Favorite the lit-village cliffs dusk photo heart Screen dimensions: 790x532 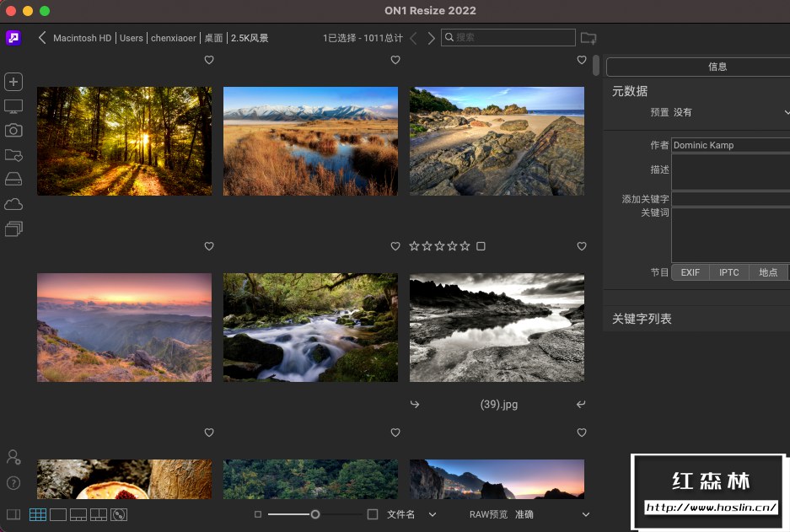click(582, 433)
